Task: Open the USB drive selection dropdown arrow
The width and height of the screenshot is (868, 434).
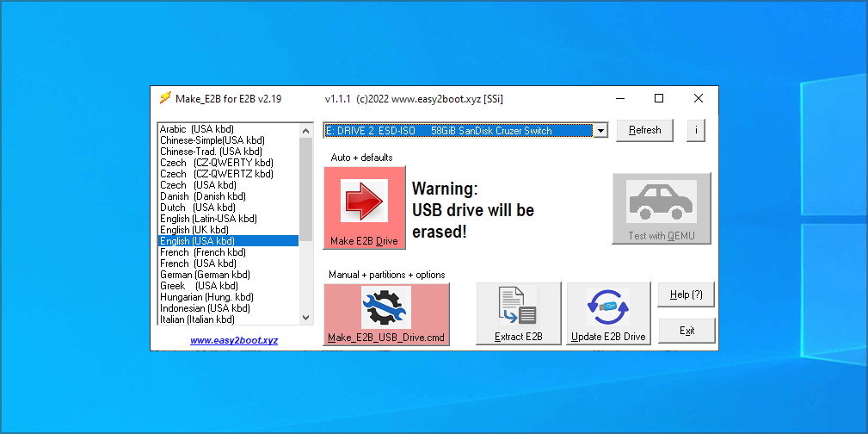Action: [x=600, y=131]
